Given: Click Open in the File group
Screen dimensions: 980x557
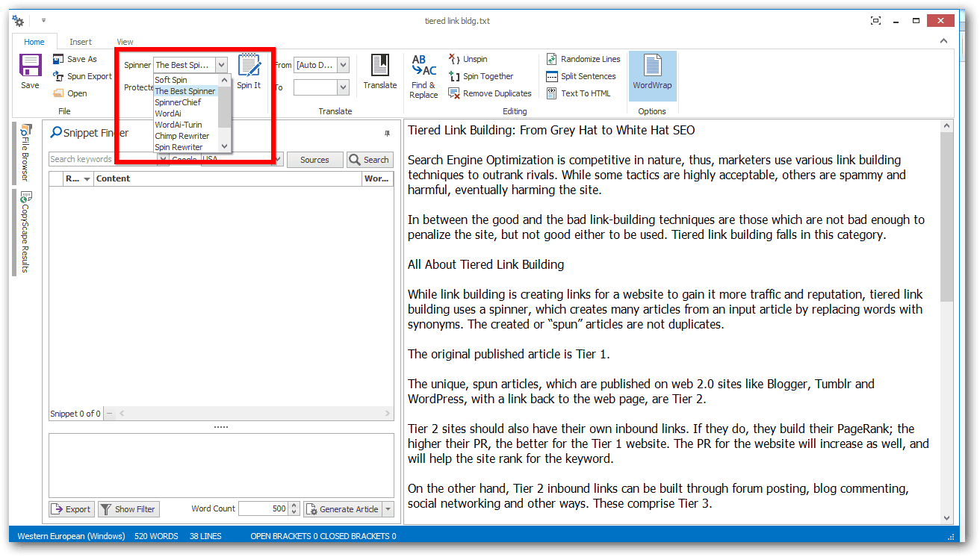Looking at the screenshot, I should pyautogui.click(x=70, y=93).
